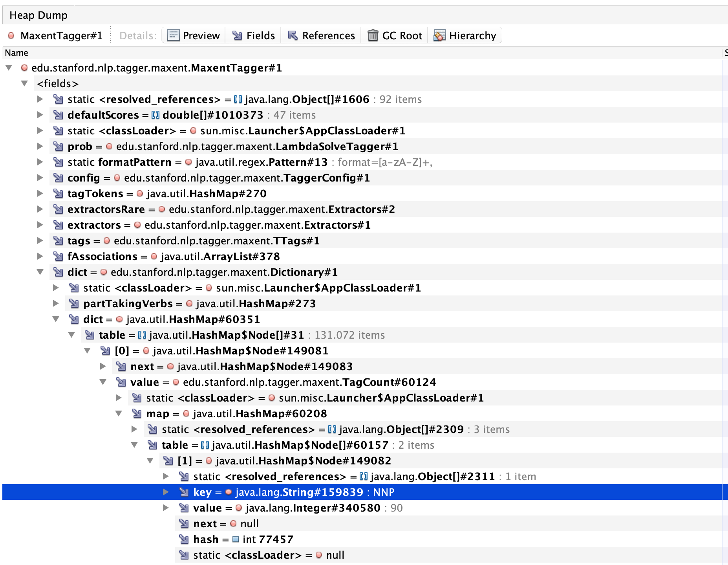Collapse the edu.stanford.nlp.tagger.maxent.MaxentTagger#1 root
This screenshot has height=565, width=728.
(10, 68)
